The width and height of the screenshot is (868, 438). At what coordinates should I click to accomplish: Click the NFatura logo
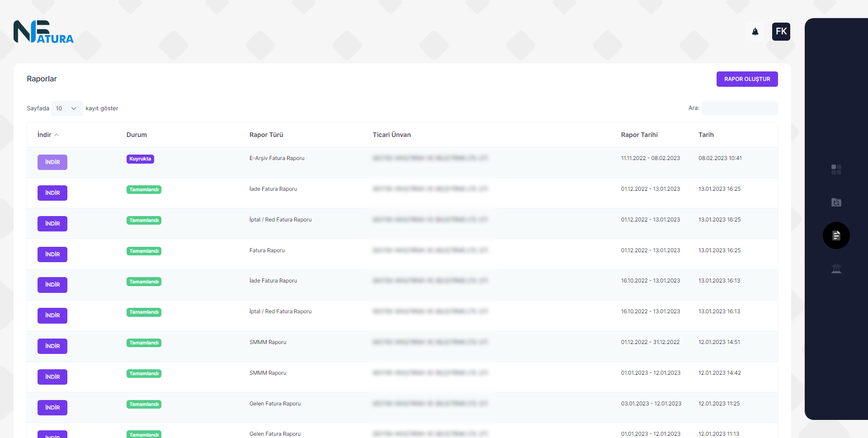[x=43, y=32]
